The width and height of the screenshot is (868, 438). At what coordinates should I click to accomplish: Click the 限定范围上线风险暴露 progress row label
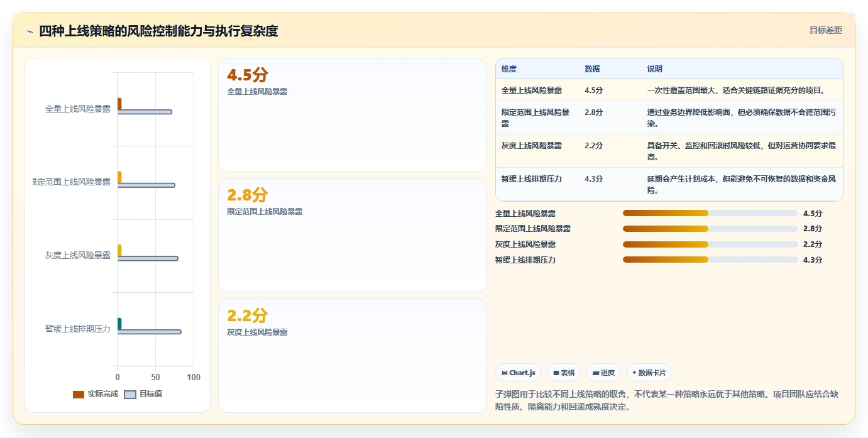[x=533, y=229]
